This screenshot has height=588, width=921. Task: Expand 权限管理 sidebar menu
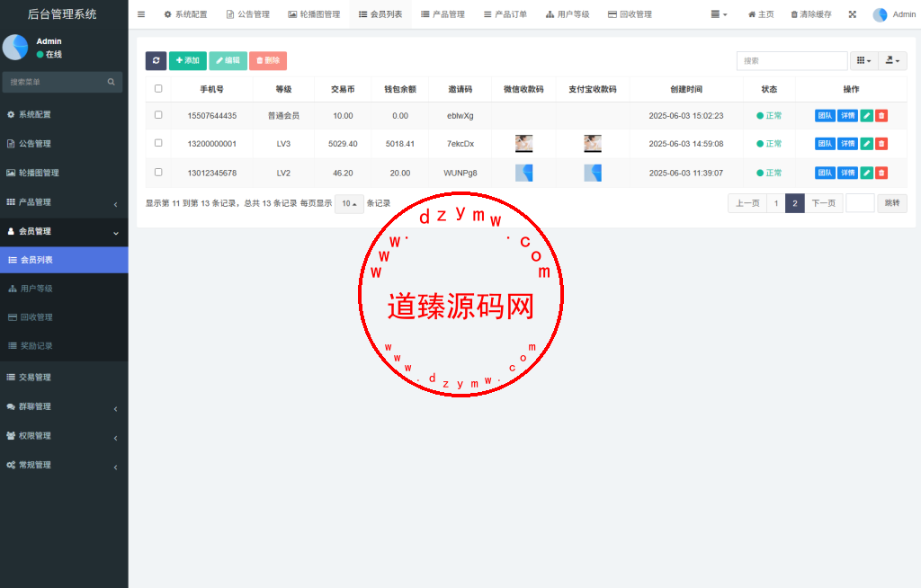(x=64, y=436)
